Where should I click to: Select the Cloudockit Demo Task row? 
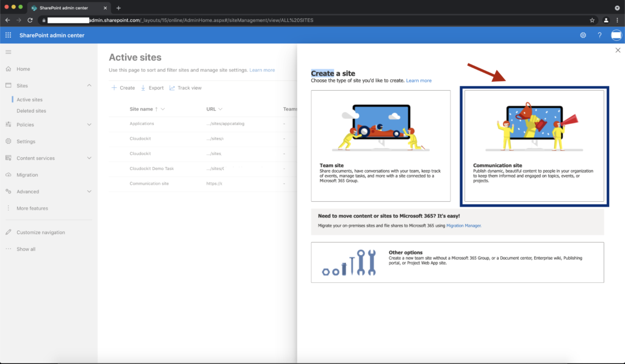coord(203,168)
